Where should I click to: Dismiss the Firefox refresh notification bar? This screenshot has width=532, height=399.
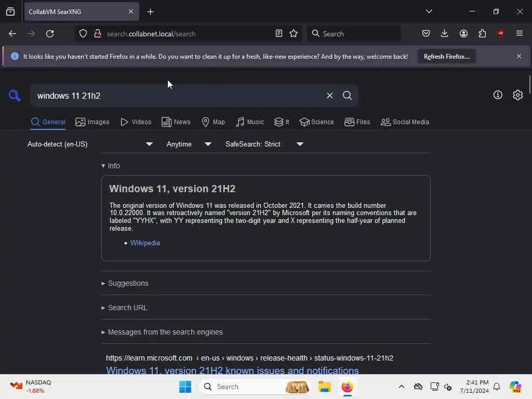[519, 56]
